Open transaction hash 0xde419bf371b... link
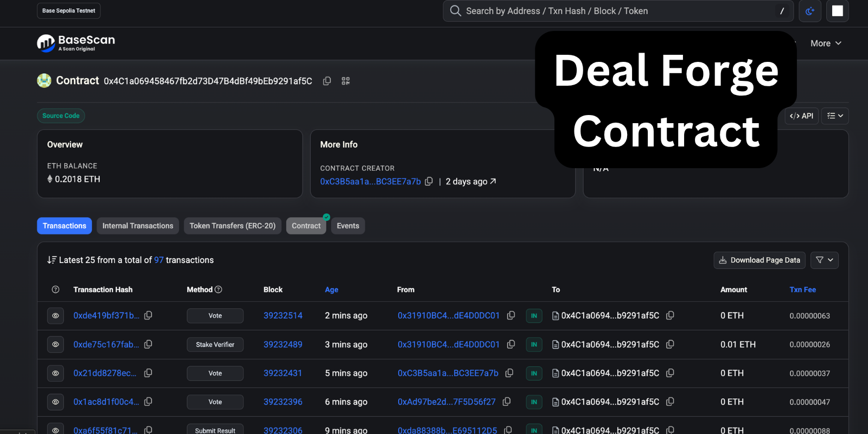 click(106, 316)
